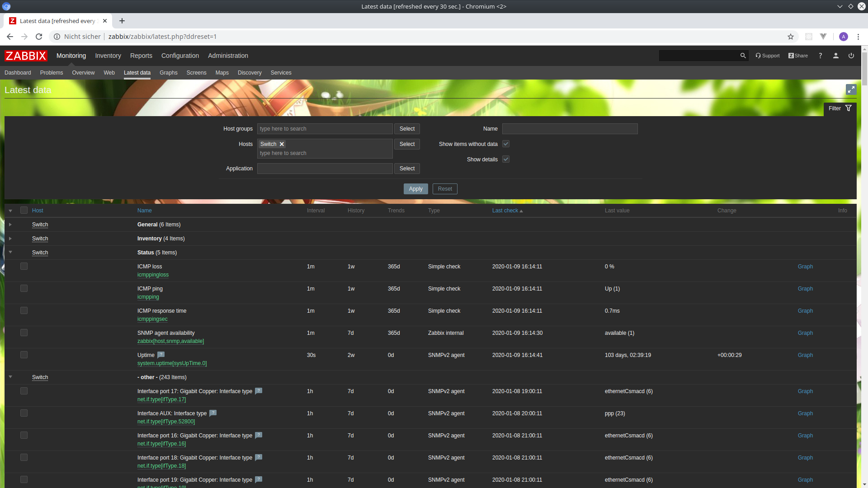The width and height of the screenshot is (868, 488).
Task: Open Graph link for ICMP loss
Action: (x=805, y=267)
